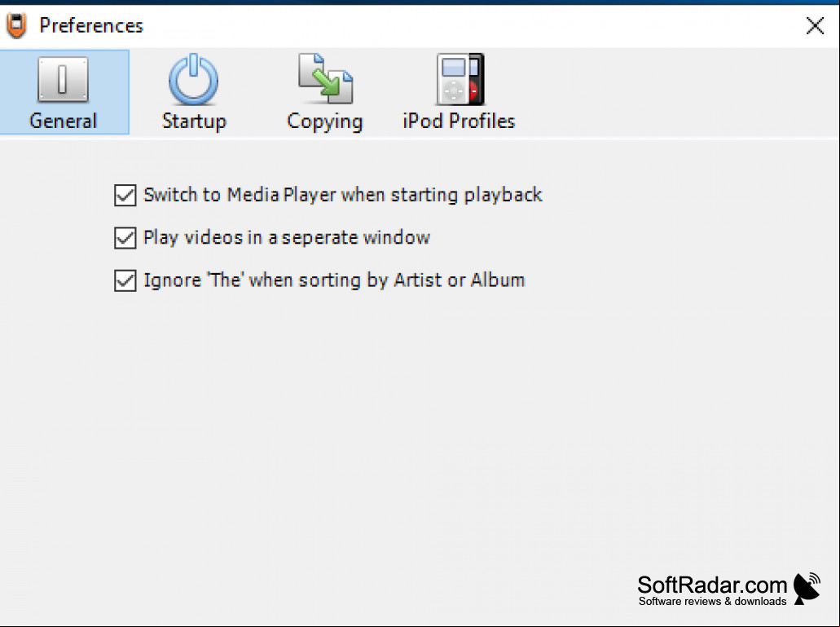
Task: Open the Copying tab label
Action: point(324,122)
